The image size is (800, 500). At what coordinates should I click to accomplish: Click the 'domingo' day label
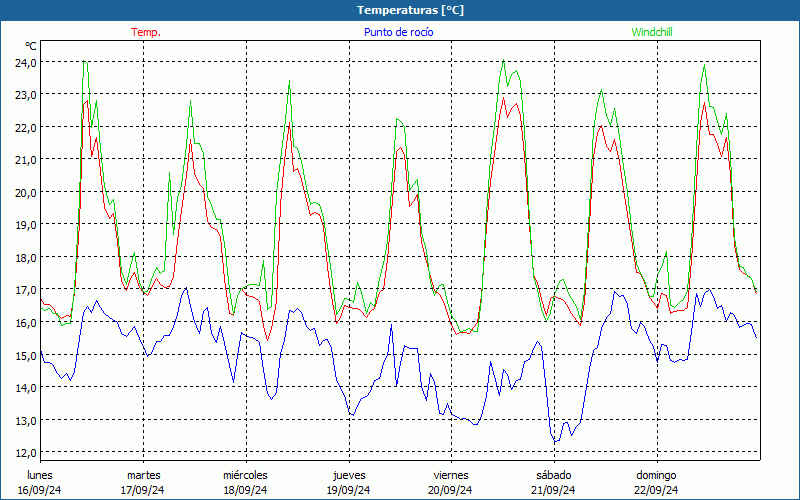click(x=657, y=475)
